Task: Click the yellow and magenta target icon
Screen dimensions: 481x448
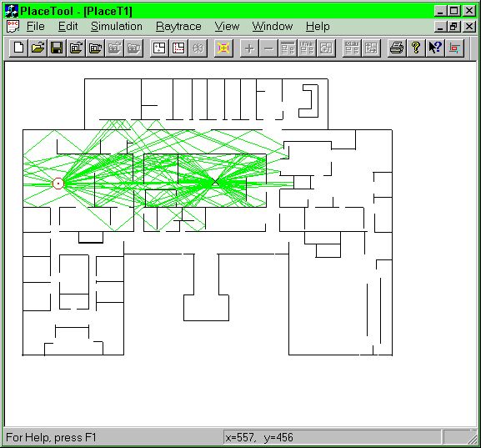Action: click(223, 48)
